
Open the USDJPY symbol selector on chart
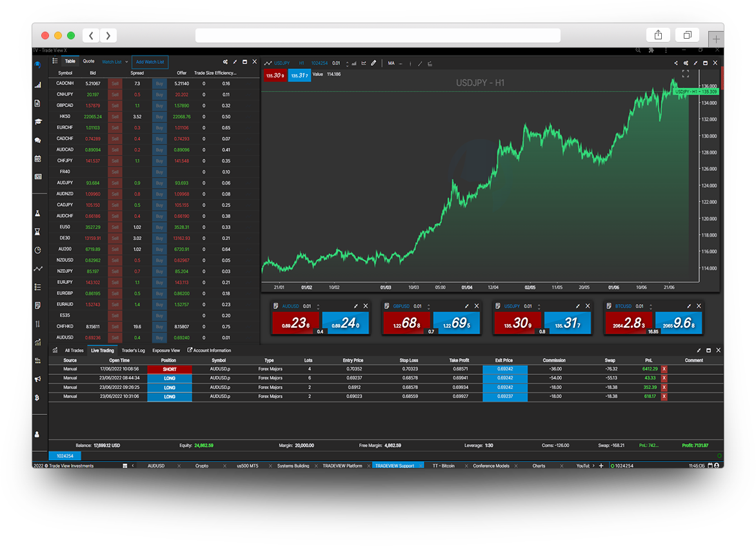[282, 63]
